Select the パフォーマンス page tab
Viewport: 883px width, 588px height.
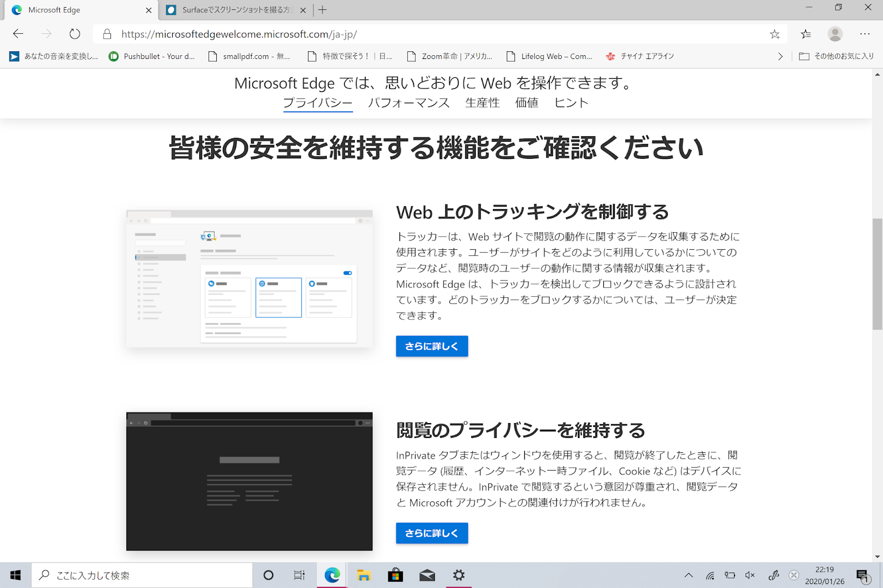[409, 103]
